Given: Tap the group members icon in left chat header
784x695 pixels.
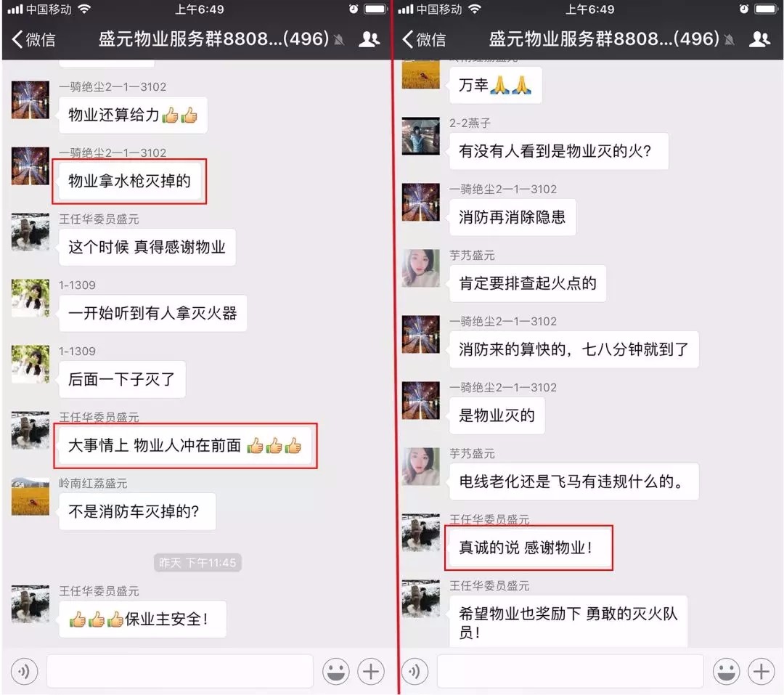Looking at the screenshot, I should (369, 39).
